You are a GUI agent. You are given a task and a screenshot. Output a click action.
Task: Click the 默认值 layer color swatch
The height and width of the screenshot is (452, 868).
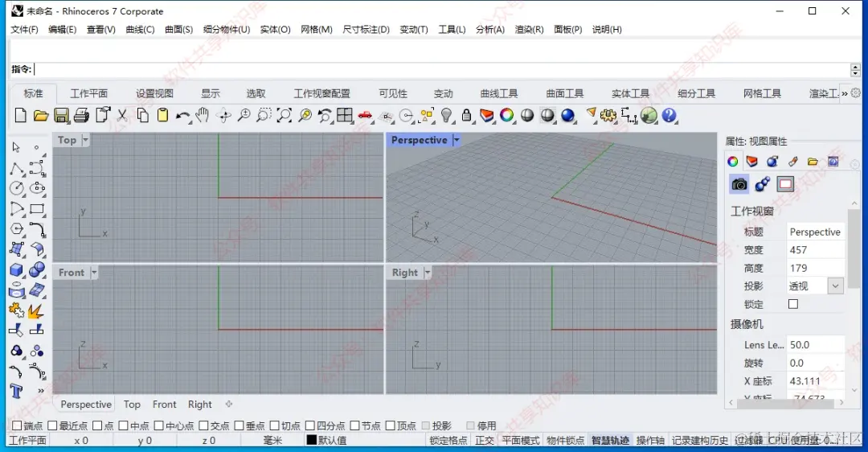[312, 441]
